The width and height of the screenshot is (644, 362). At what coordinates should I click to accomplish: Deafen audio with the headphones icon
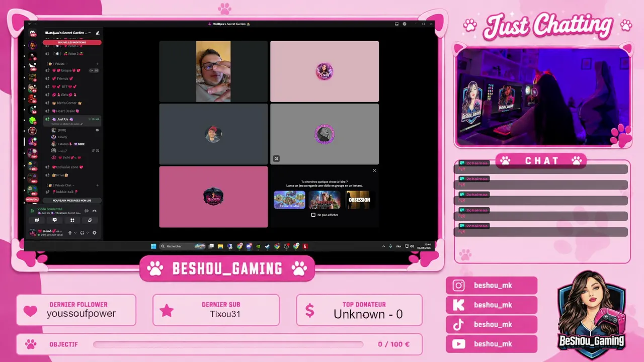[x=82, y=233]
